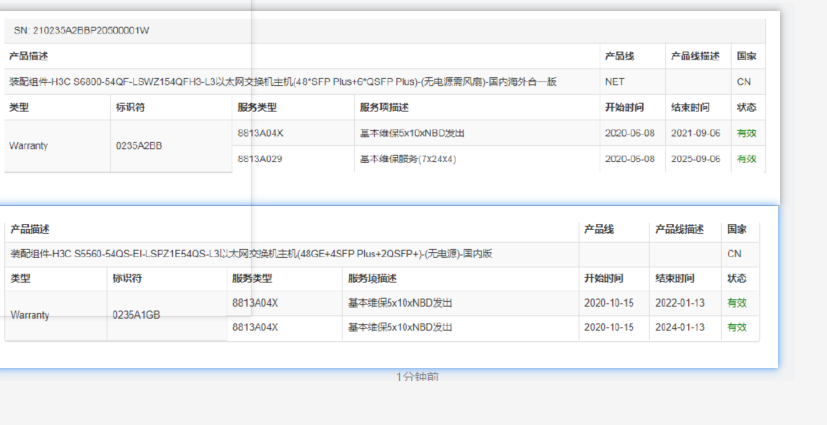Click 产品线描述 header in the S6800 table
Viewport: 827px width, 425px height.
click(695, 56)
